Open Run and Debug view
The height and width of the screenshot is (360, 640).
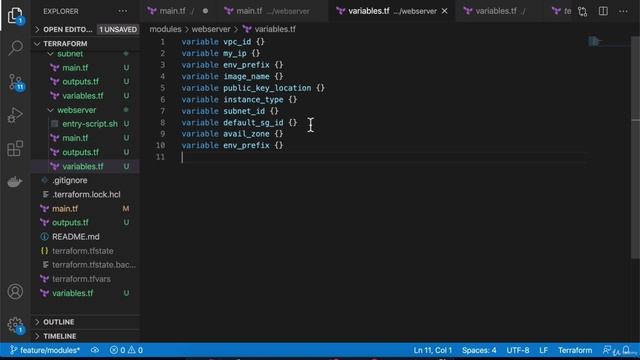[15, 115]
